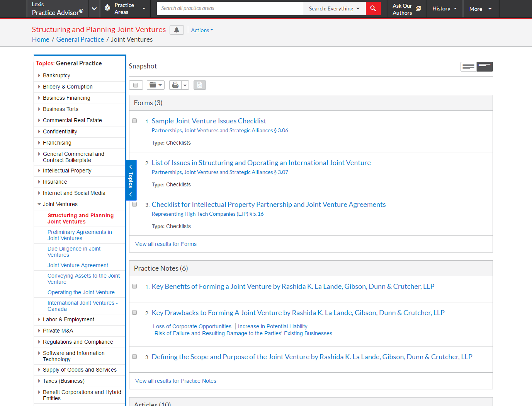Tick the select-all checkbox in toolbar
Image resolution: width=532 pixels, height=406 pixels.
point(136,85)
